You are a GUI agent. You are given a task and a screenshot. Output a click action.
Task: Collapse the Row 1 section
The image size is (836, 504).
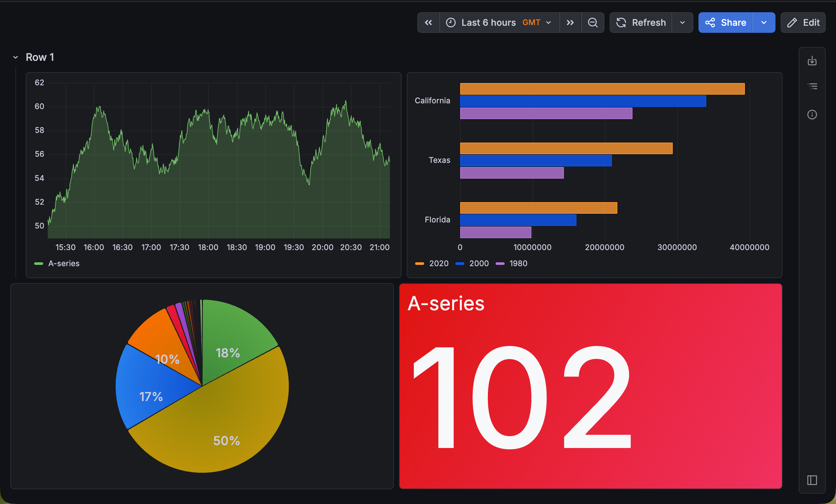(x=15, y=57)
